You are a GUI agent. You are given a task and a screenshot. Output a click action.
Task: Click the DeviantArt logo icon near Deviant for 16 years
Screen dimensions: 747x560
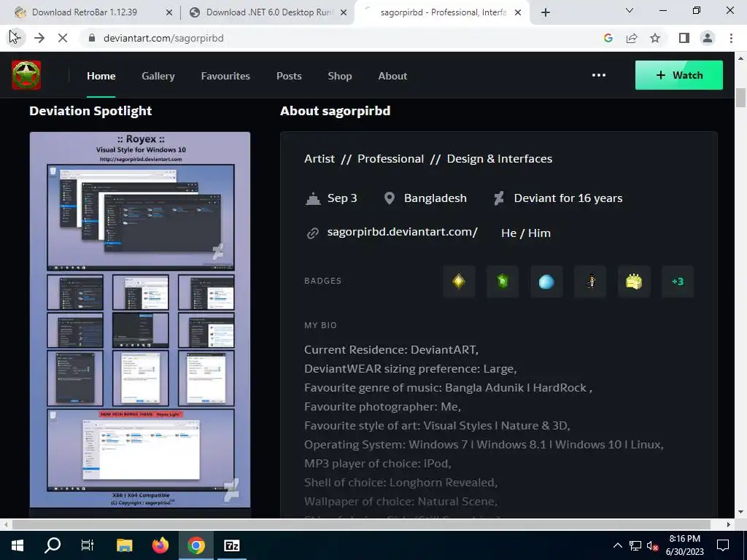[499, 198]
